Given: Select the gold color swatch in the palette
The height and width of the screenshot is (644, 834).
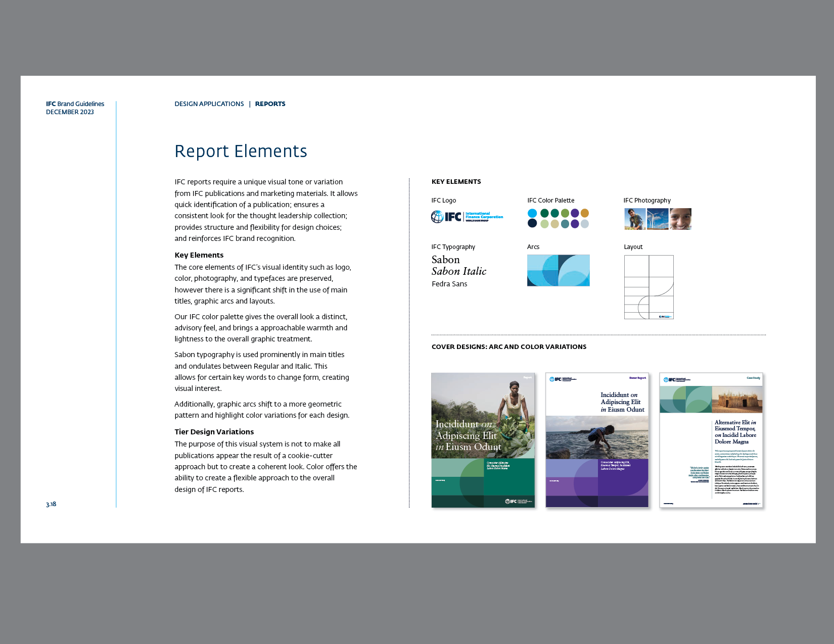Looking at the screenshot, I should pos(585,213).
